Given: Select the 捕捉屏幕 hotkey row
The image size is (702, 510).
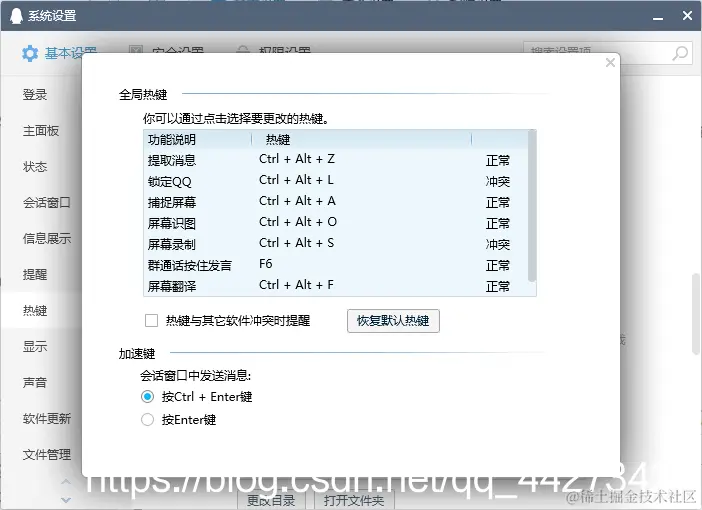Looking at the screenshot, I should pos(336,202).
